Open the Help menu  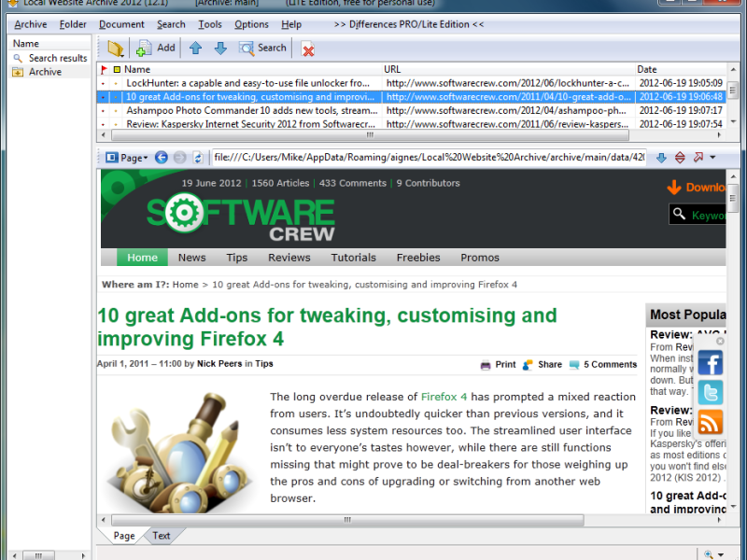click(291, 24)
